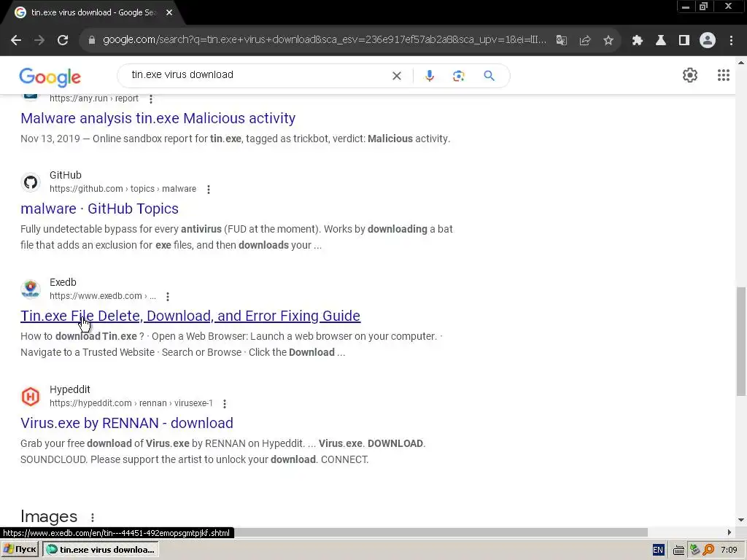Open more options for any.run result
The height and width of the screenshot is (560, 747).
click(150, 99)
